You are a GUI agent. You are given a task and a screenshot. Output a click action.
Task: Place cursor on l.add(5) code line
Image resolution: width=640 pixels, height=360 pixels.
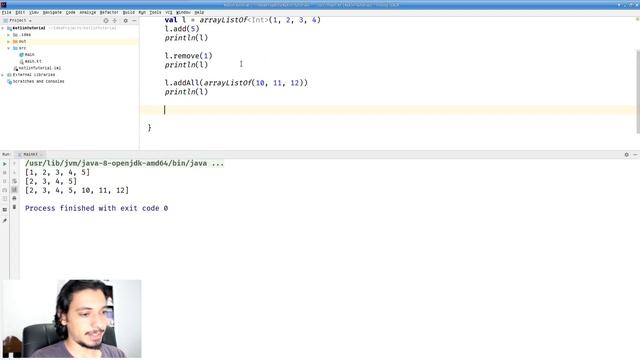(182, 29)
